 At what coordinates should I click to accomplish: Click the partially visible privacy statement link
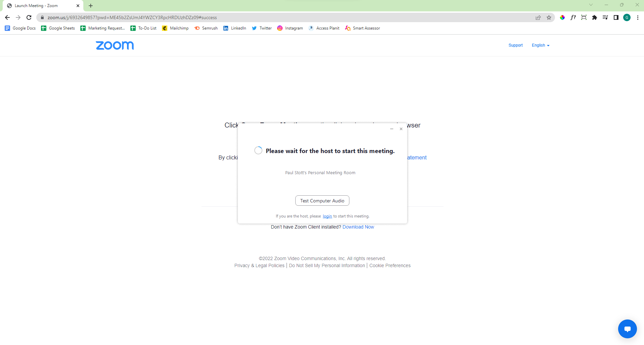pos(417,157)
